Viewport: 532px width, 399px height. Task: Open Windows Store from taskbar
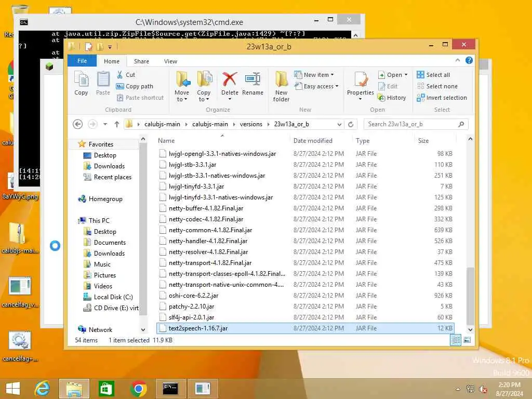coord(106,389)
